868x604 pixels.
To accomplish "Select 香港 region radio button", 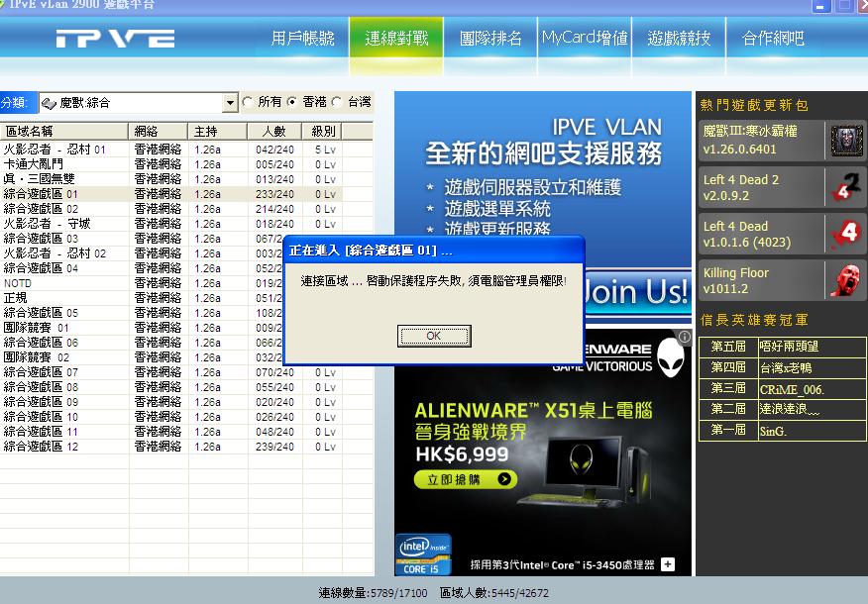I will coord(291,102).
